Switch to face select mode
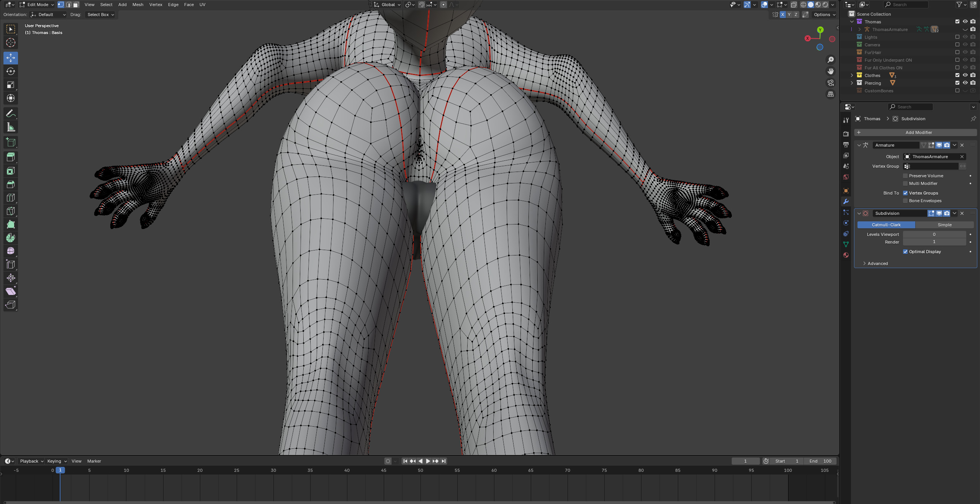The image size is (980, 504). [76, 5]
